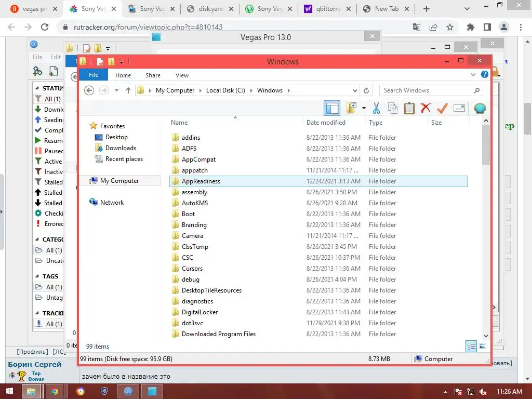The image size is (532, 399).
Task: Go back with the explorer back arrow
Action: (x=89, y=90)
